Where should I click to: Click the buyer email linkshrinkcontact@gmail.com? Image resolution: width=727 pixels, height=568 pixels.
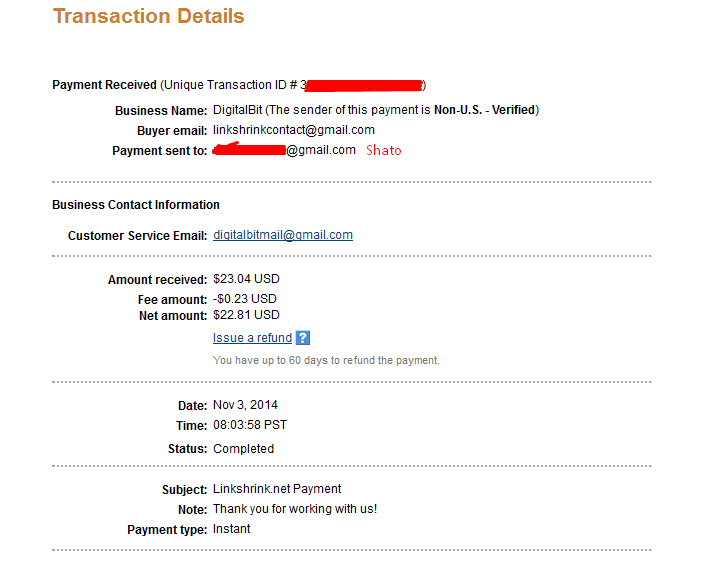[293, 130]
